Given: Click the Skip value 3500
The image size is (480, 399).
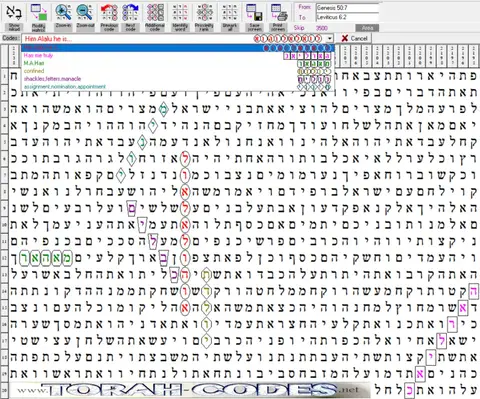Looking at the screenshot, I should (x=322, y=28).
